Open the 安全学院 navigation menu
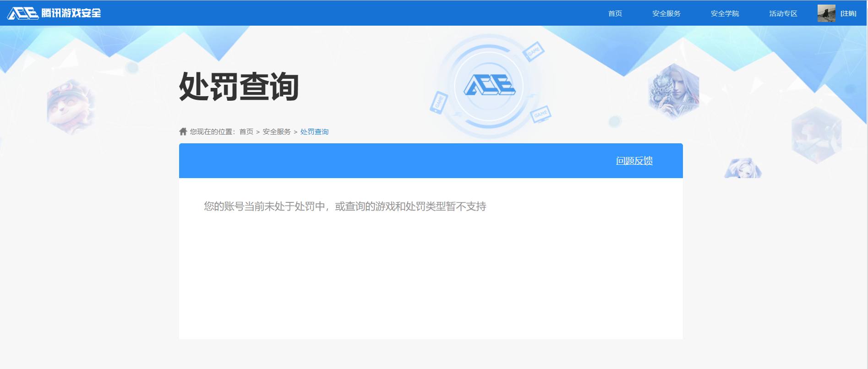The width and height of the screenshot is (868, 369). coord(725,14)
